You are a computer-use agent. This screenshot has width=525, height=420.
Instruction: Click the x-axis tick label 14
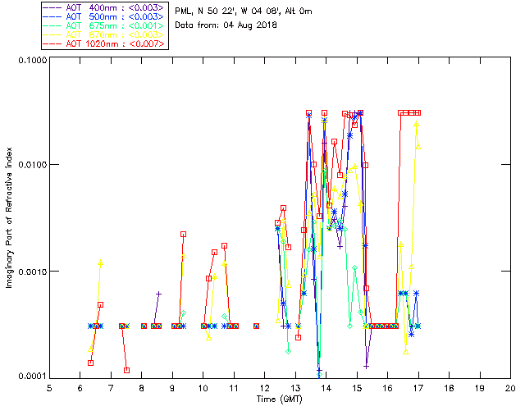pos(326,388)
